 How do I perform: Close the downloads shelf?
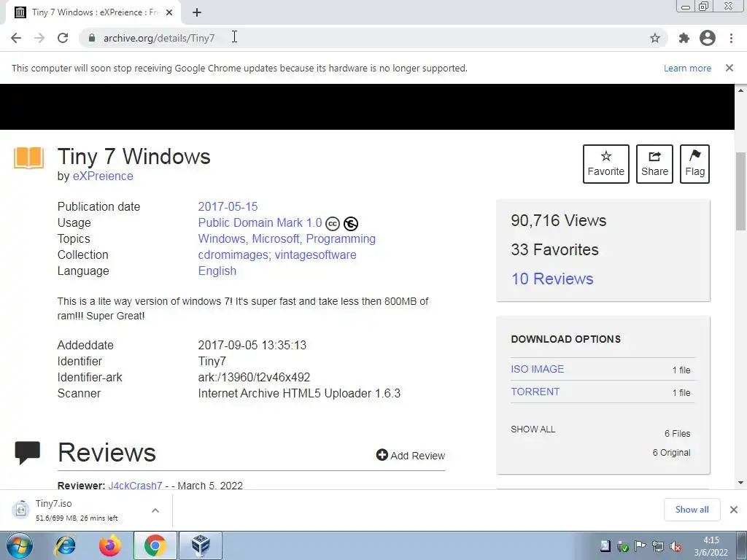pyautogui.click(x=734, y=510)
